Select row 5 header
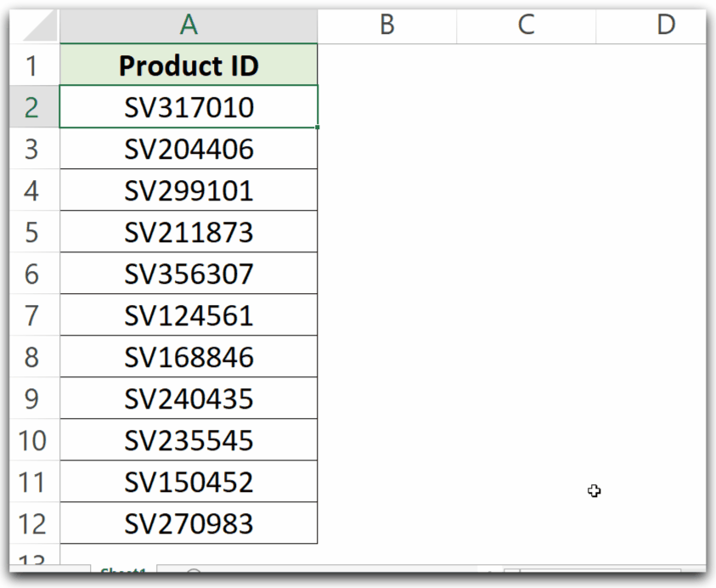This screenshot has height=588, width=716. click(34, 231)
